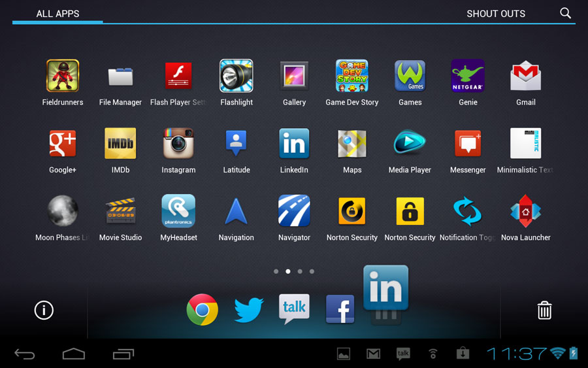Open Nova Launcher settings app
The image size is (588, 368).
click(526, 211)
